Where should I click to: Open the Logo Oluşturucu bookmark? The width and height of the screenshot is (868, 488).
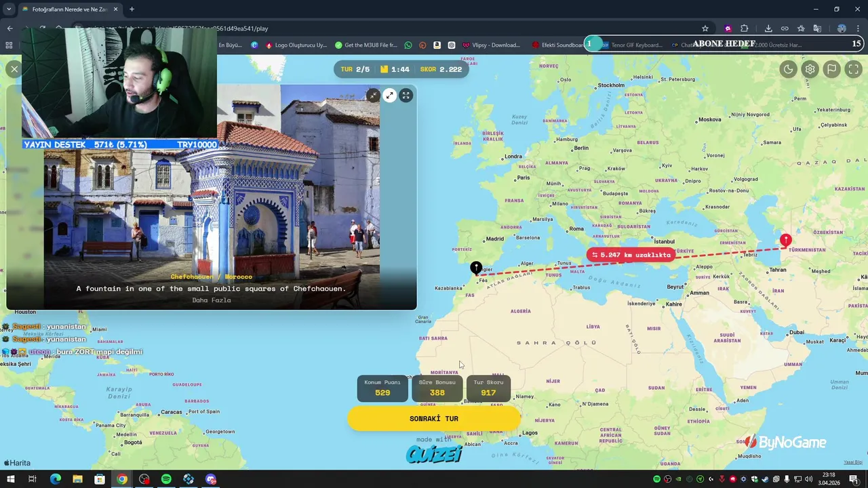point(296,45)
